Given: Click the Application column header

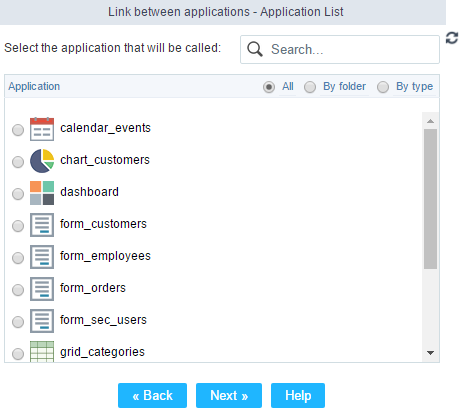Looking at the screenshot, I should point(34,86).
